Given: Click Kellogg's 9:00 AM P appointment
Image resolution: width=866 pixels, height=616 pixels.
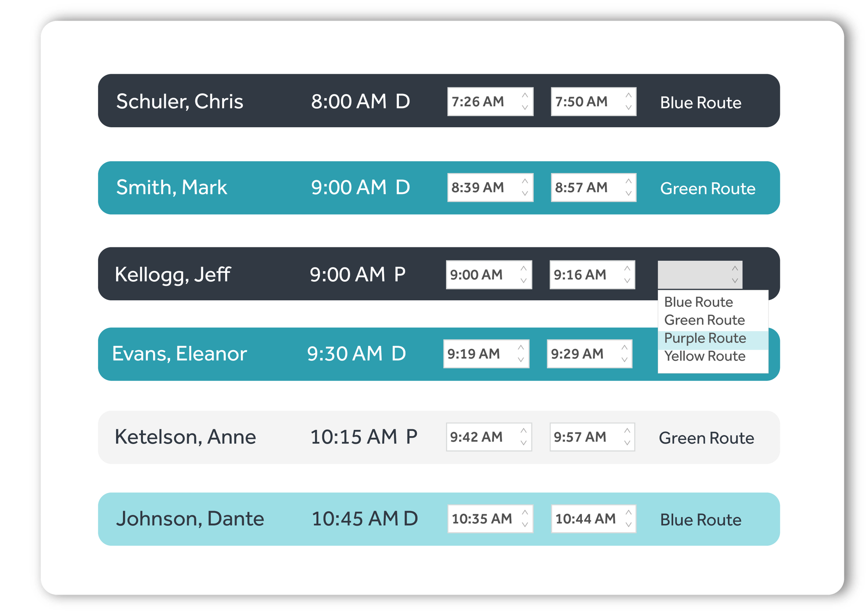Looking at the screenshot, I should (357, 274).
